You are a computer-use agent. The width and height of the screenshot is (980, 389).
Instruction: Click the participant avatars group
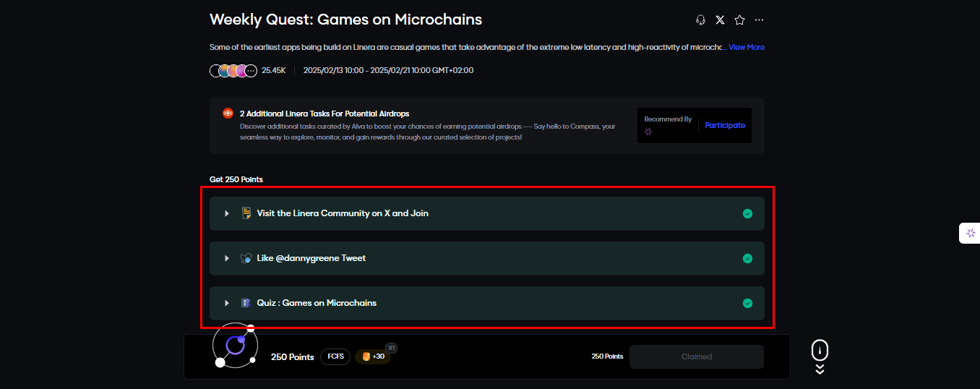coord(233,71)
